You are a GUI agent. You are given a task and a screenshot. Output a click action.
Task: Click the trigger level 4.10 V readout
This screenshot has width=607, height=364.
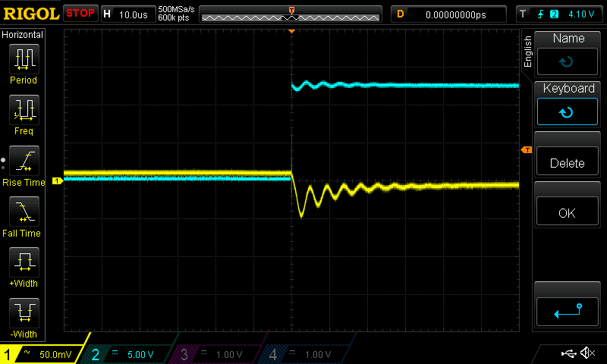581,14
